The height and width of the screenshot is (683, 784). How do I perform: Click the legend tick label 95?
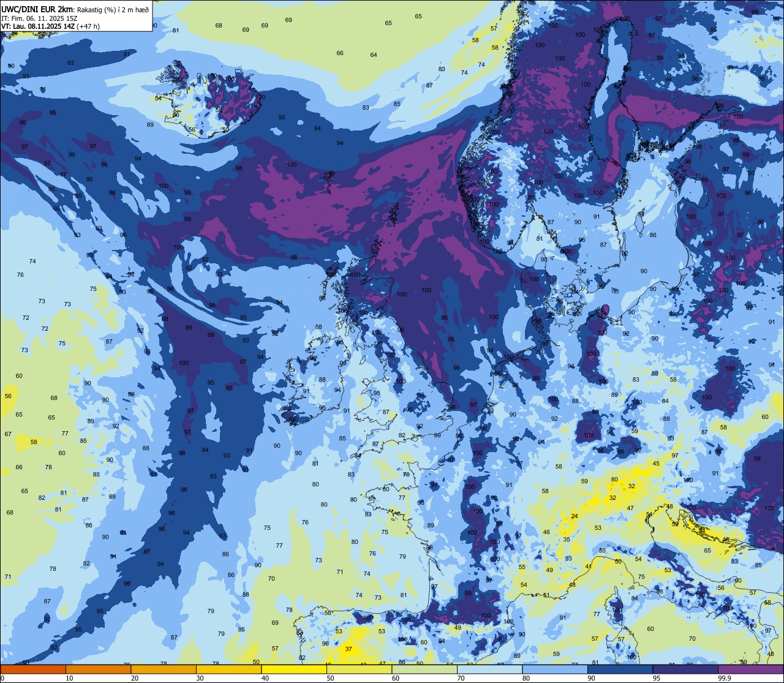[x=657, y=678]
